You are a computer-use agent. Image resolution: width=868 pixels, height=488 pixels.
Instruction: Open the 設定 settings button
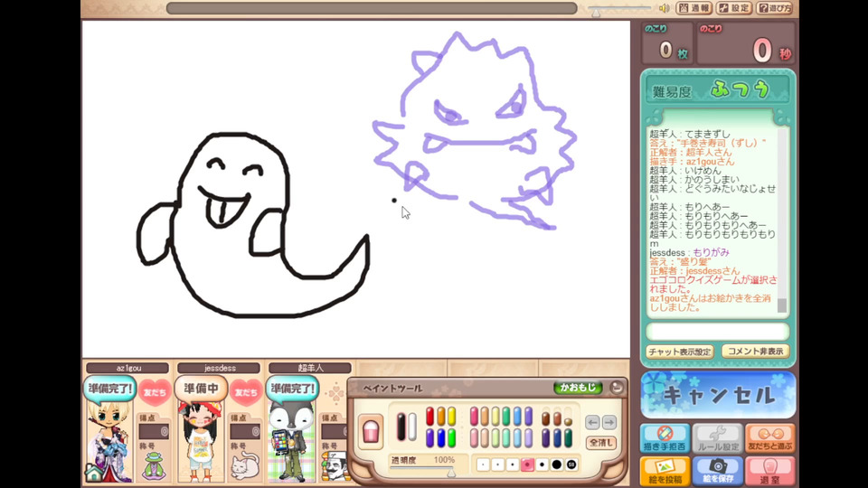click(734, 8)
